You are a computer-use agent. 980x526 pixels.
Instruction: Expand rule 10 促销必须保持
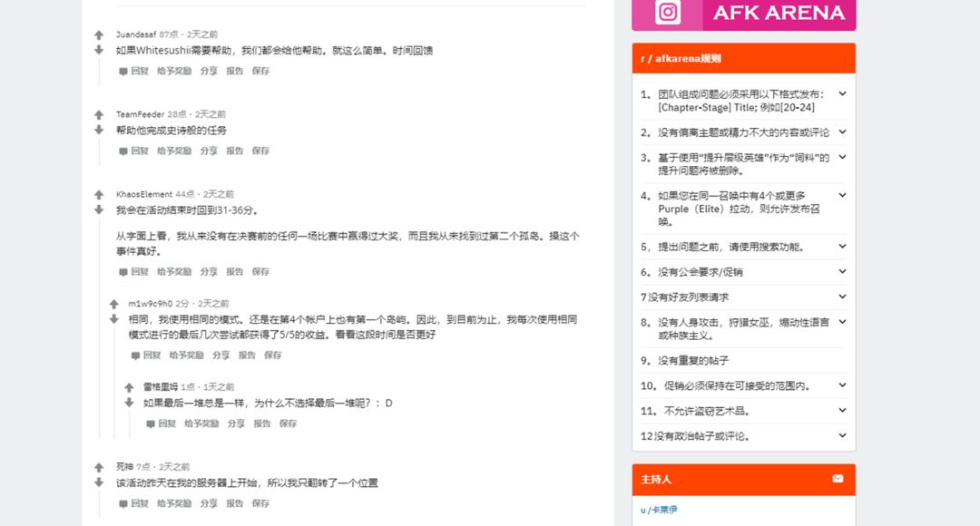(842, 385)
